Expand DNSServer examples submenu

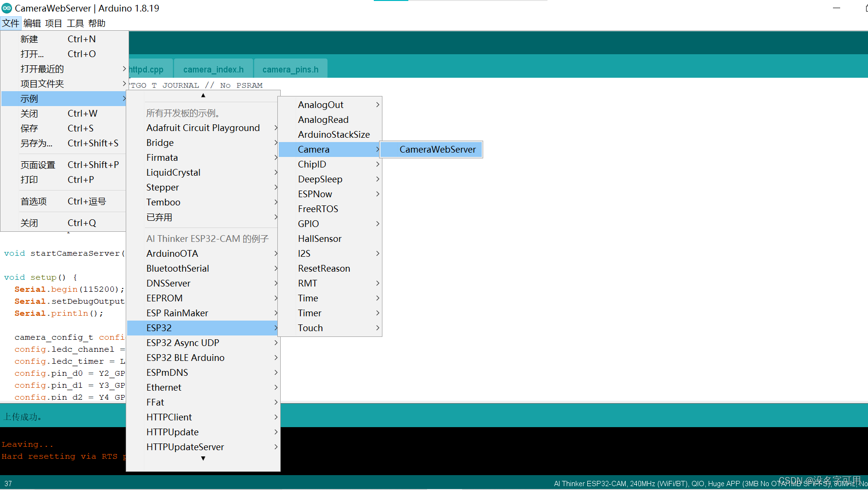coord(203,283)
